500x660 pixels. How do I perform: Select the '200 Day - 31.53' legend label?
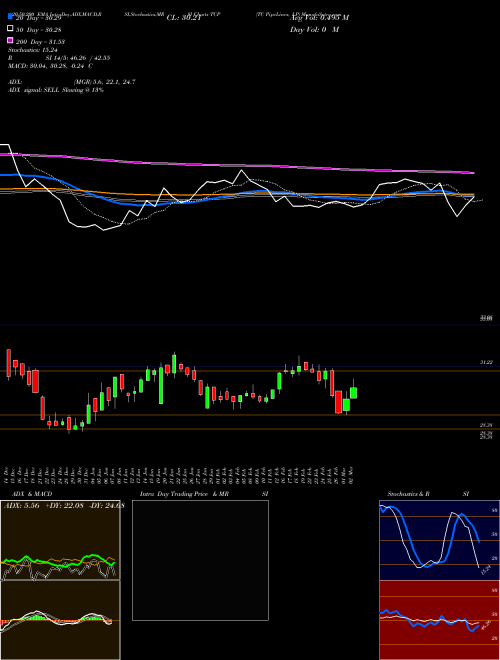tap(40, 42)
